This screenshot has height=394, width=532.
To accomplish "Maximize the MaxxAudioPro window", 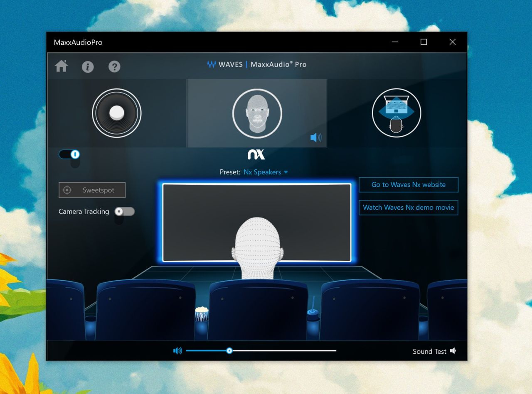I will (424, 42).
